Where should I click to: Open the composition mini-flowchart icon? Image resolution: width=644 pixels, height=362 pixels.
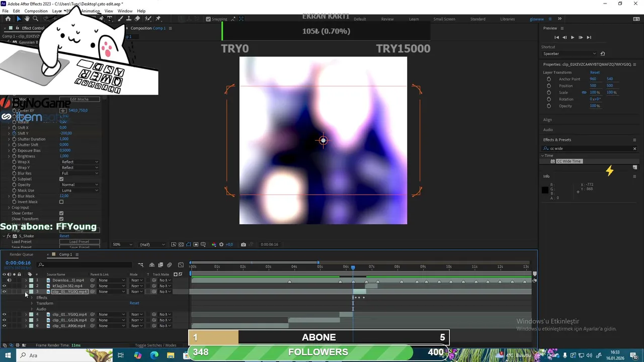(x=141, y=265)
